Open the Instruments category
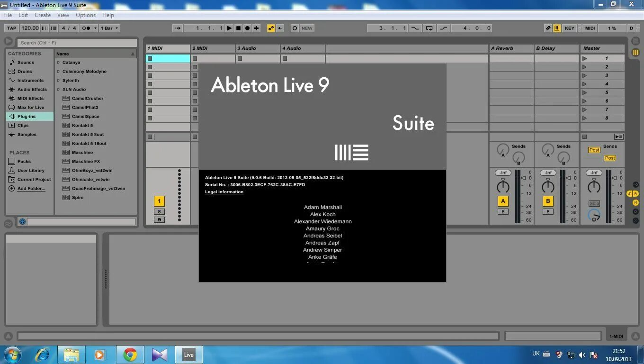 click(x=30, y=80)
